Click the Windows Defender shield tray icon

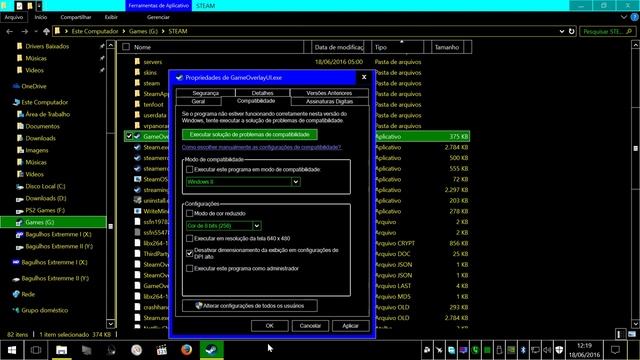(x=559, y=350)
